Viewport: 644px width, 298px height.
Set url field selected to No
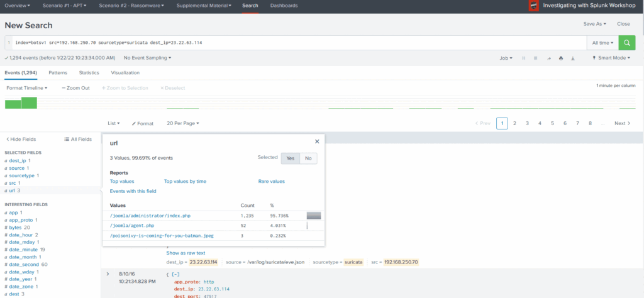pyautogui.click(x=308, y=158)
